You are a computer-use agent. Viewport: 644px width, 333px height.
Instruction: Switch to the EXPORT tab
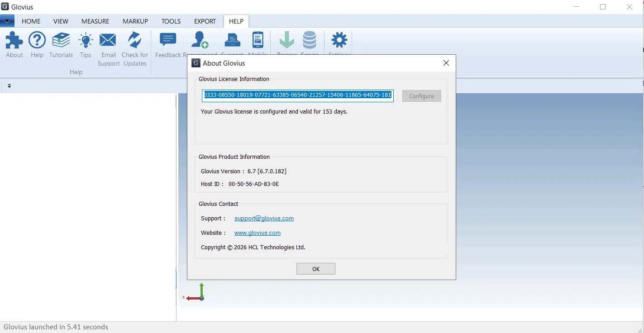point(205,21)
